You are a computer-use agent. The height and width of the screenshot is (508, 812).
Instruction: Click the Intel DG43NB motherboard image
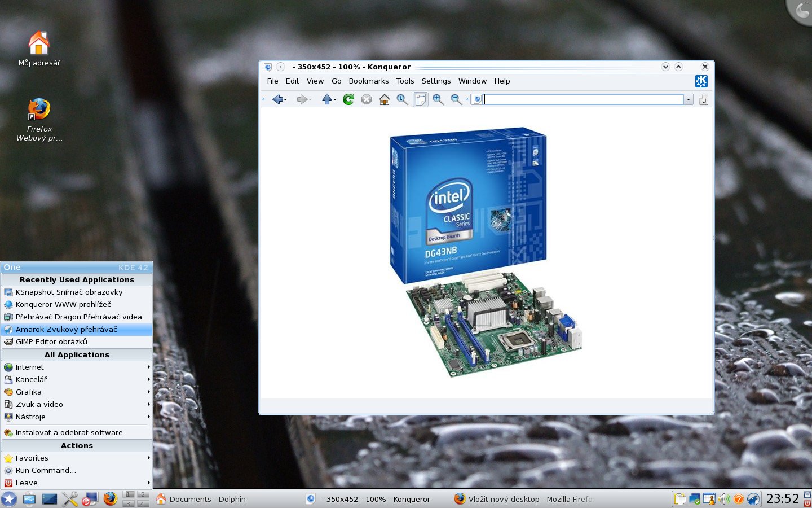[486, 252]
